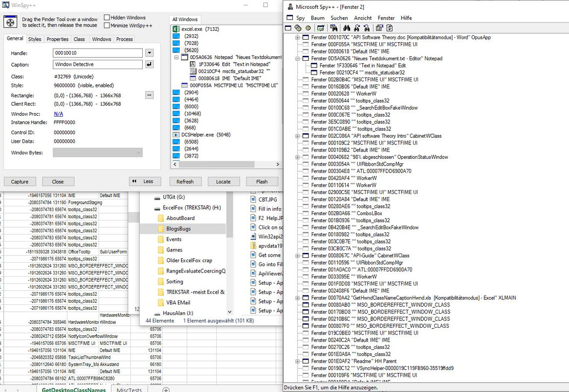The width and height of the screenshot is (569, 392).
Task: Collapse Fenster 0D5A0626 Notepad node in Spy++
Action: [297, 58]
